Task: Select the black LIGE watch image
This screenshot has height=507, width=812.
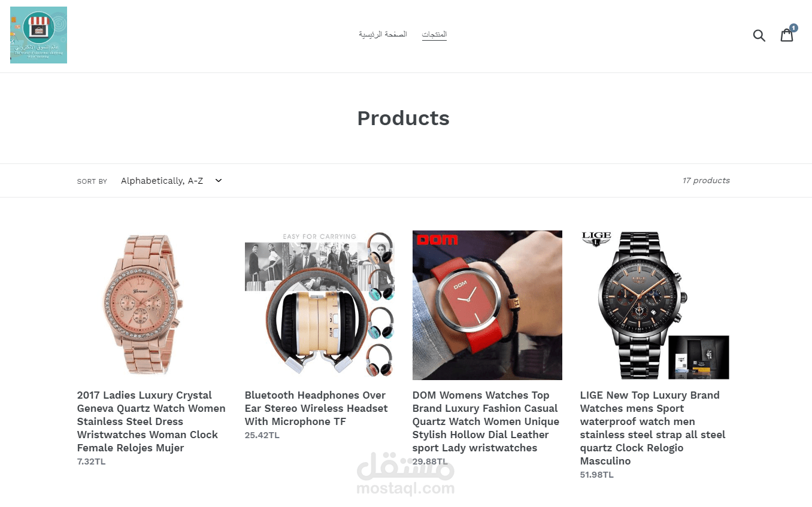Action: 655,305
